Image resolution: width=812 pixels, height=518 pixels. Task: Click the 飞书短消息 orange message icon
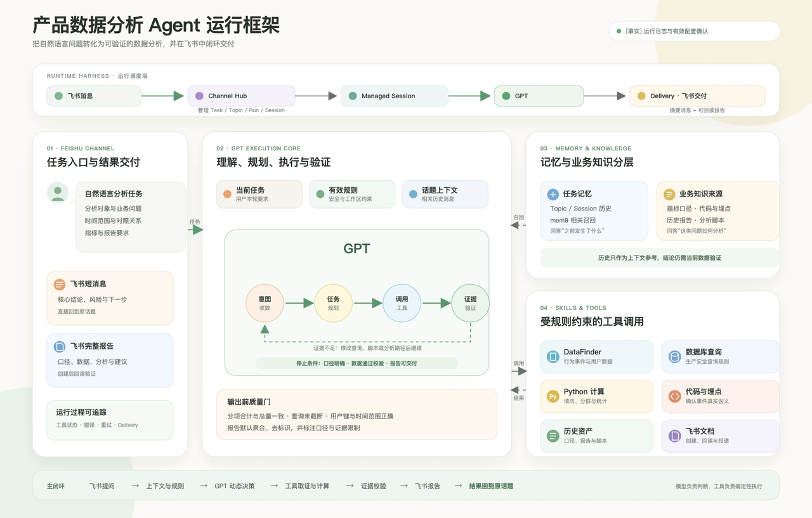[x=60, y=285]
